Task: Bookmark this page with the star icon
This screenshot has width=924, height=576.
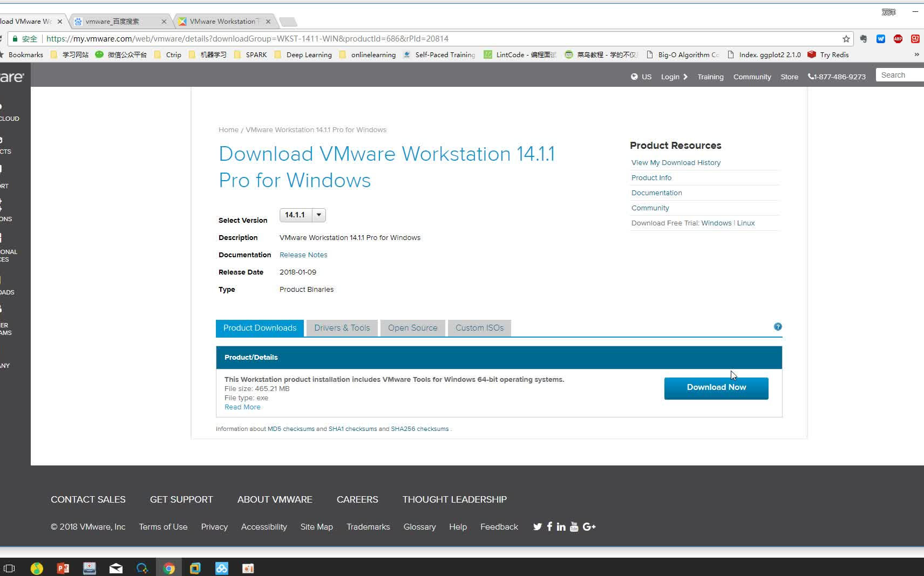Action: coord(846,39)
